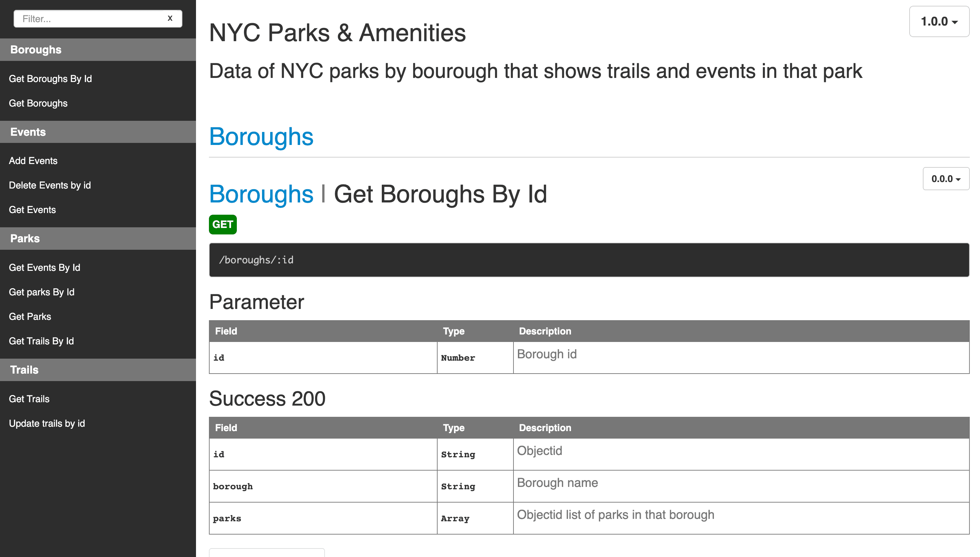Select Add Events menu item

tap(33, 160)
